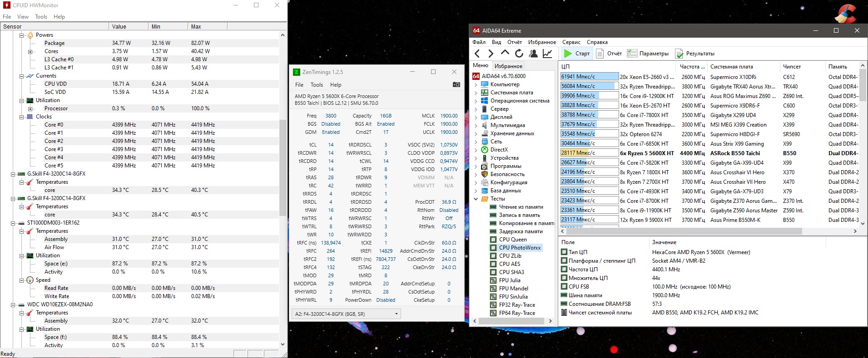Open the AIDA64 user icon tool
868x358 pixels.
click(x=533, y=54)
